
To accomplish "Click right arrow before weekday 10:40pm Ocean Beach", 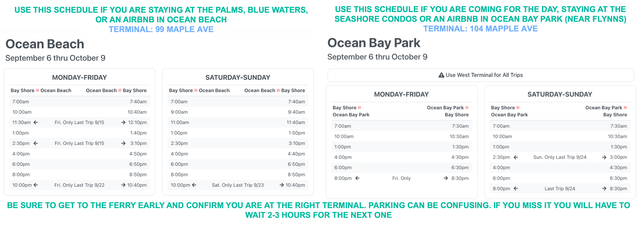I will click(x=123, y=185).
